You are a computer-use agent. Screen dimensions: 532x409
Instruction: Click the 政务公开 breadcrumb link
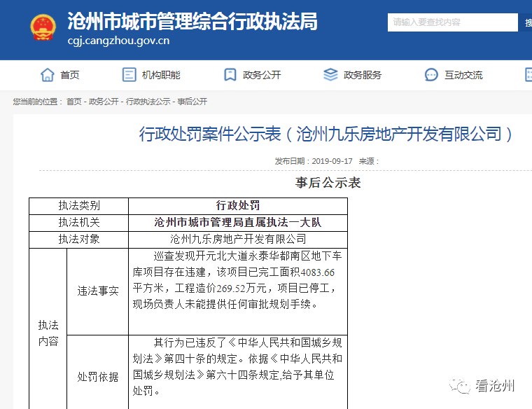104,102
